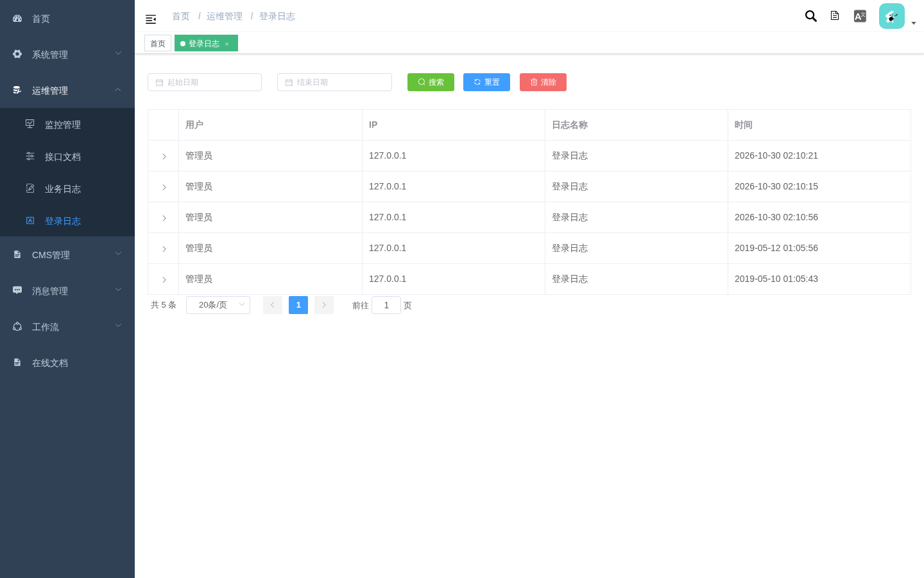Click the dashboard icon beside 首页
The image size is (924, 578).
17,19
